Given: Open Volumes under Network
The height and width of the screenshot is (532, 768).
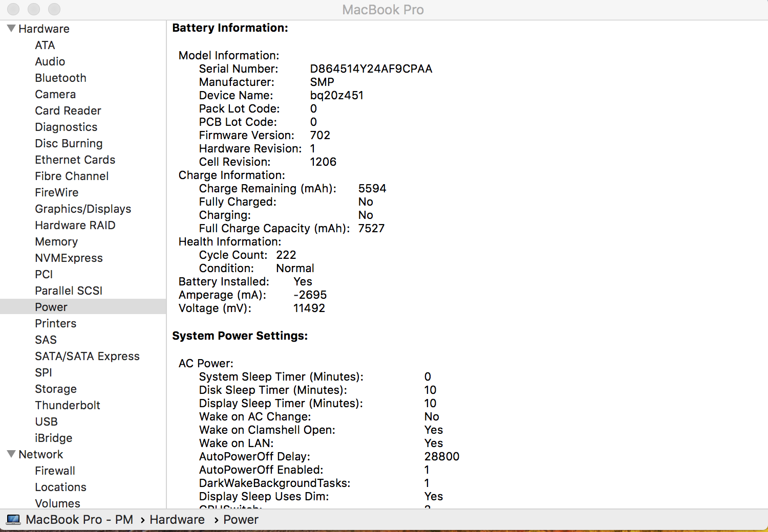Looking at the screenshot, I should point(57,503).
